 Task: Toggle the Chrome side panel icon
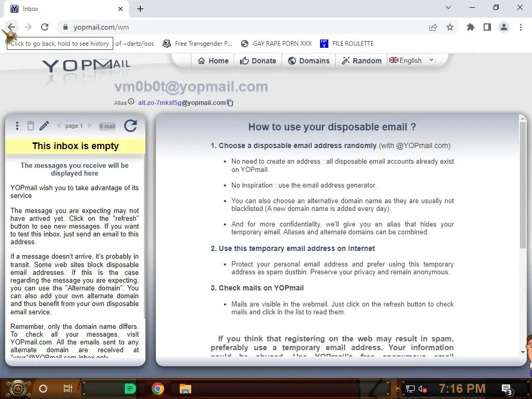click(487, 27)
